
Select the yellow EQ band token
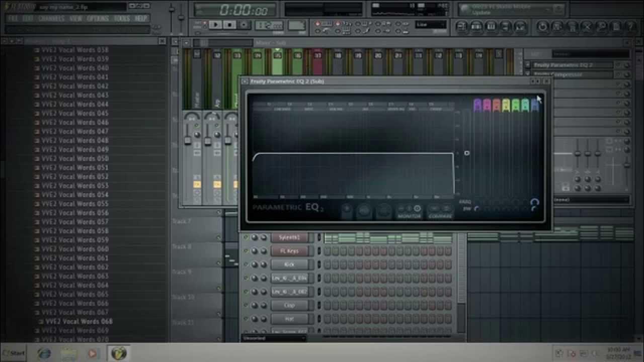(x=506, y=105)
